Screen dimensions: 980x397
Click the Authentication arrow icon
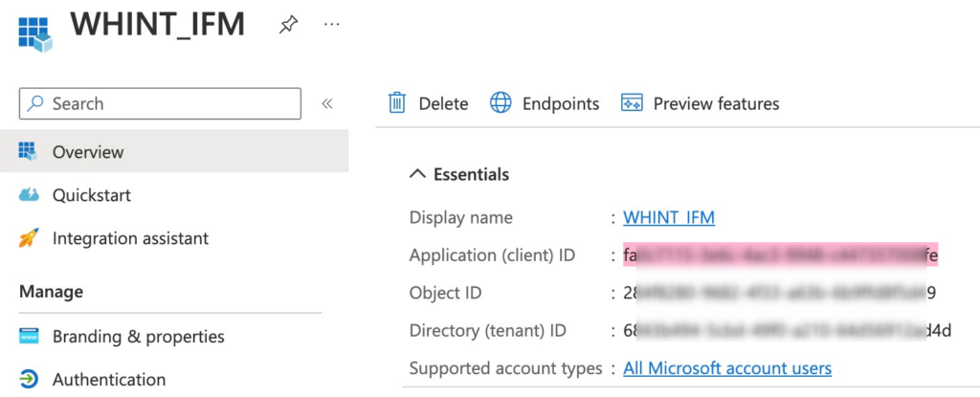[29, 379]
